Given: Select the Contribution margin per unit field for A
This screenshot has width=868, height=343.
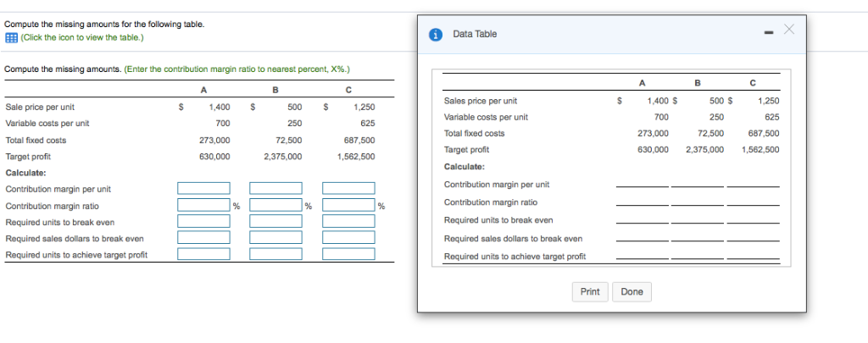Looking at the screenshot, I should [x=203, y=189].
